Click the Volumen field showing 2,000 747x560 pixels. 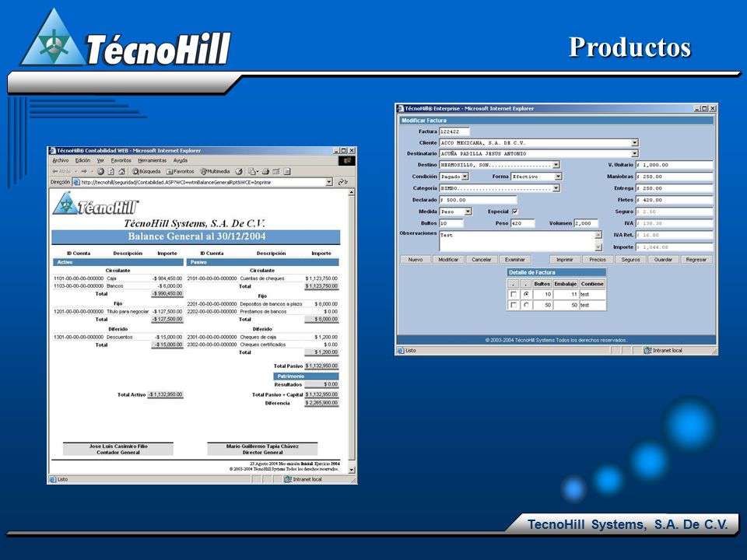[586, 223]
